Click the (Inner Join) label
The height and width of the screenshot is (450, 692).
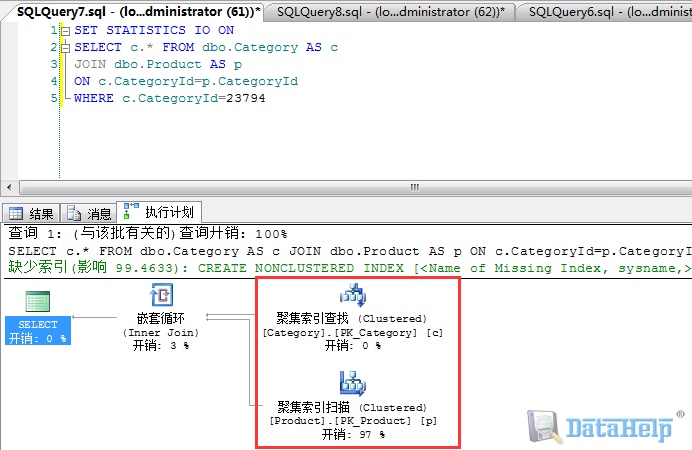pyautogui.click(x=161, y=333)
